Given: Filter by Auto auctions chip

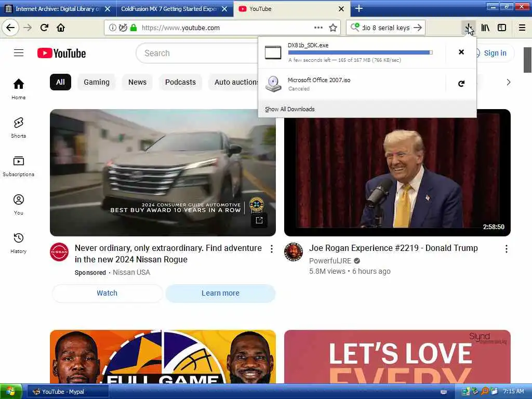Looking at the screenshot, I should 233,82.
